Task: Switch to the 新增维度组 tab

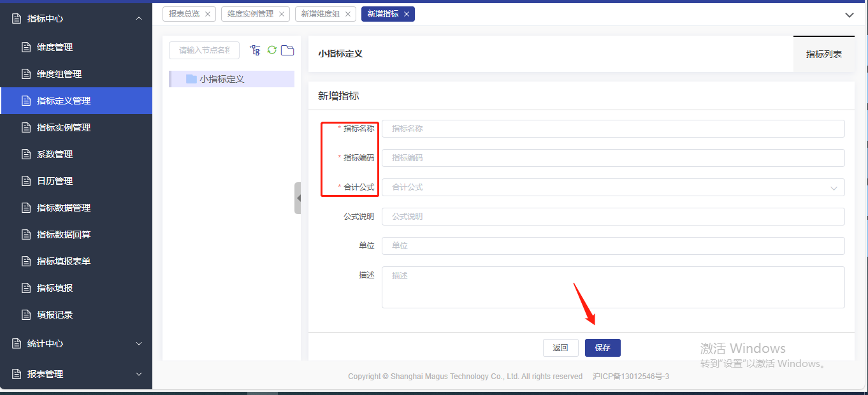Action: [x=320, y=14]
